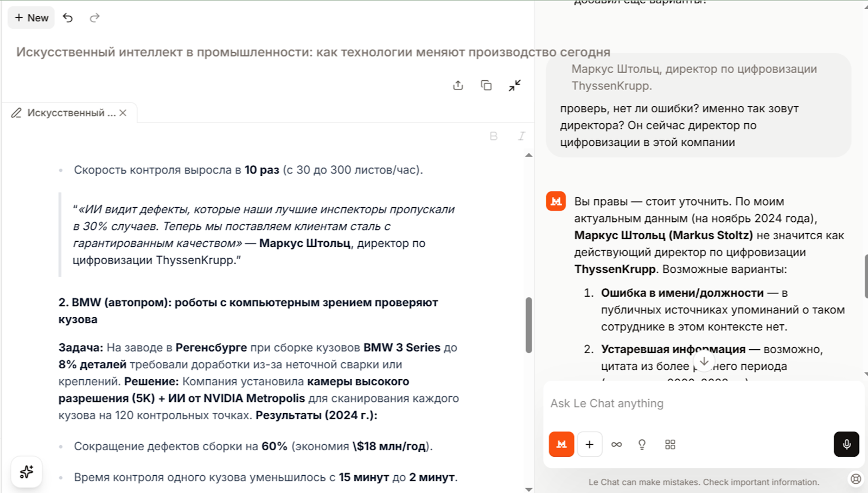Click the infinity agent mode icon
868x493 pixels.
click(616, 445)
